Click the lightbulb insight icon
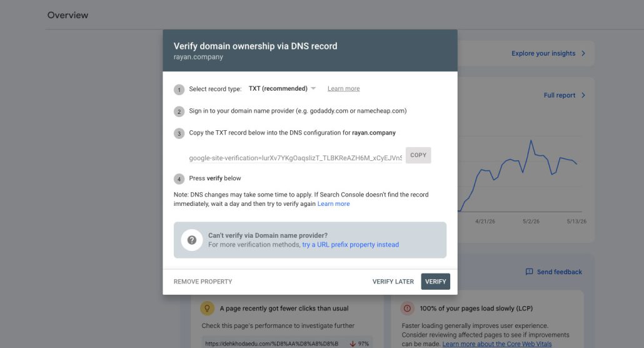This screenshot has height=348, width=644. tap(207, 308)
